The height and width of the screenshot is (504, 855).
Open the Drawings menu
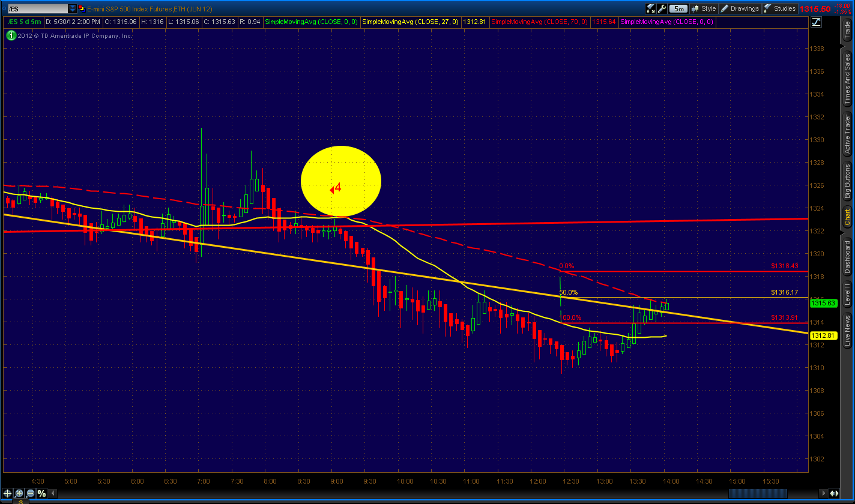(x=740, y=8)
